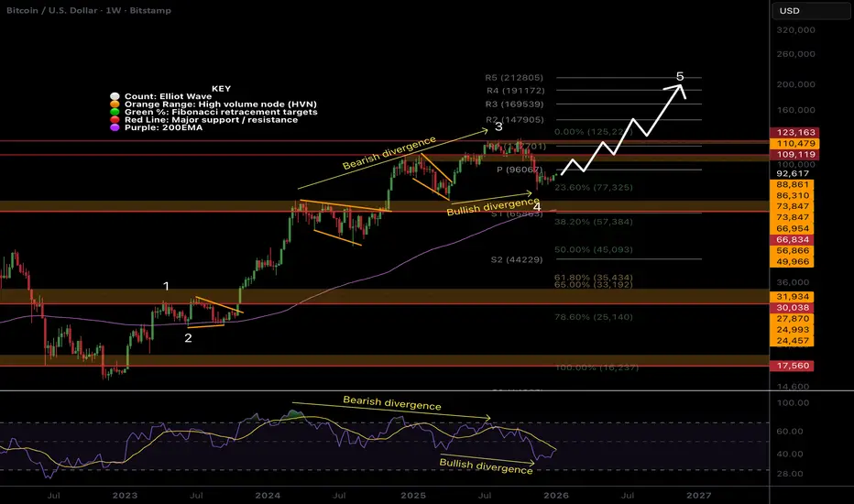This screenshot has height=504, width=854.
Task: Select the 86,310 orange price label
Action: coord(792,195)
